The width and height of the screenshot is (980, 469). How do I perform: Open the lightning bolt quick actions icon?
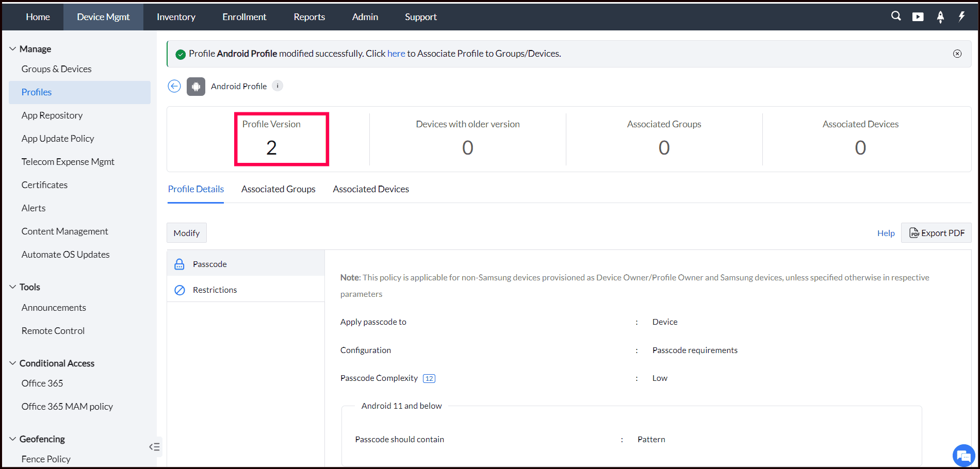(x=961, y=16)
